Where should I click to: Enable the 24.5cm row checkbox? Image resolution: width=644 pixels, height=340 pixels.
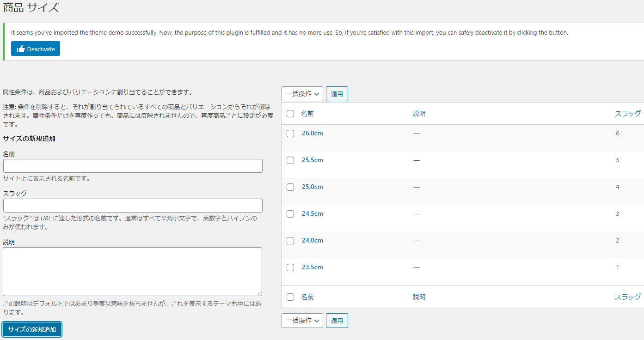pos(290,214)
